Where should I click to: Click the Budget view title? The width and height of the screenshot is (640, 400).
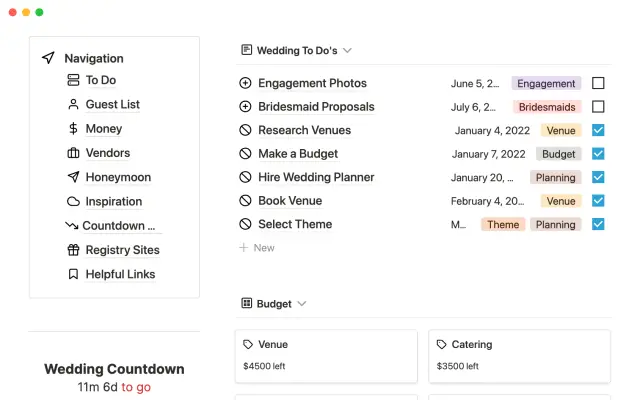pos(274,304)
